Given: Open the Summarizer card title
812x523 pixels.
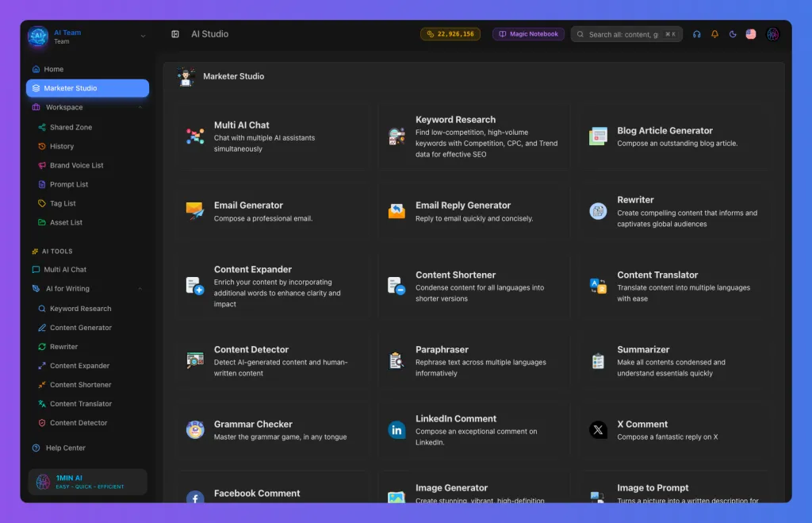Looking at the screenshot, I should coord(642,349).
